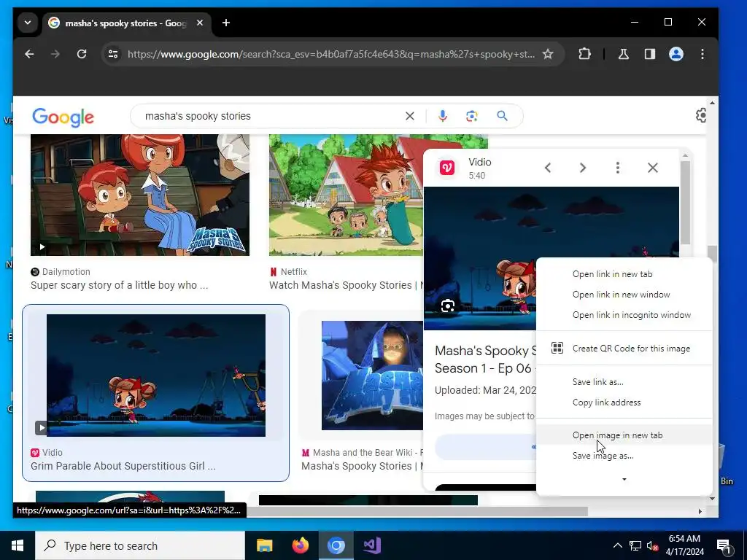Open Chrome Labs flask icon
747x560 pixels.
click(623, 54)
